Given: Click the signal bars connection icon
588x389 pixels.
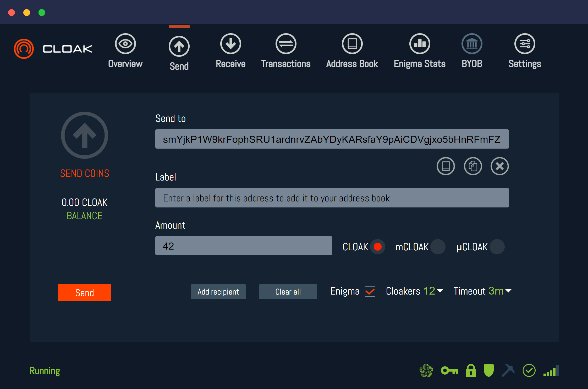Looking at the screenshot, I should [x=551, y=370].
